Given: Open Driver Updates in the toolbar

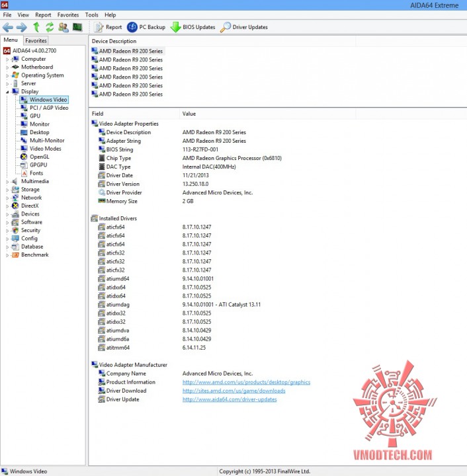Looking at the screenshot, I should tap(244, 27).
